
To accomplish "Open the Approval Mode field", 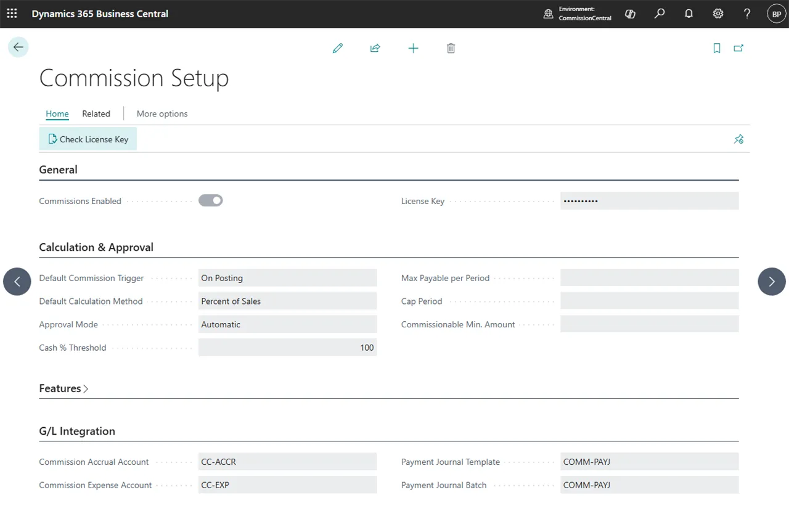I will [287, 324].
